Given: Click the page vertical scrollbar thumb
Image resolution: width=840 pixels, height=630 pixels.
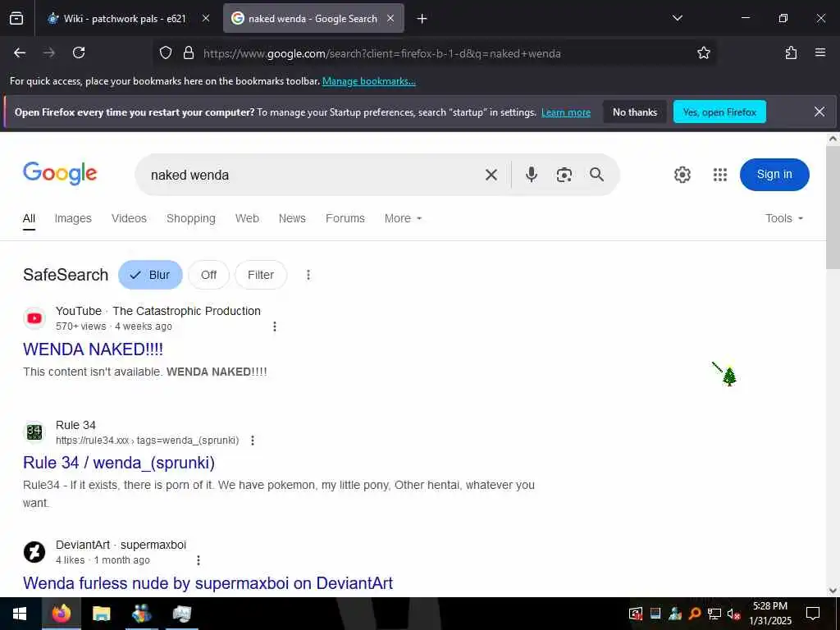Looking at the screenshot, I should tap(833, 207).
